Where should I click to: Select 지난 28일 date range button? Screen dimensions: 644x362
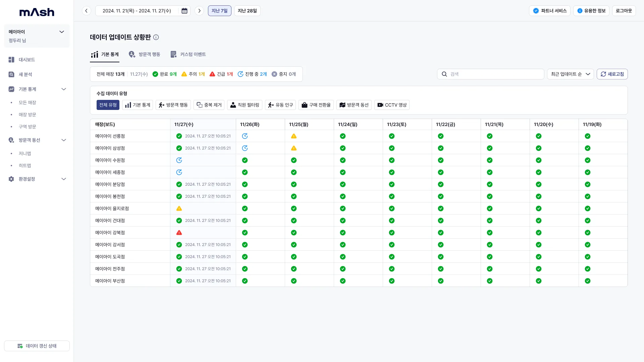click(247, 11)
